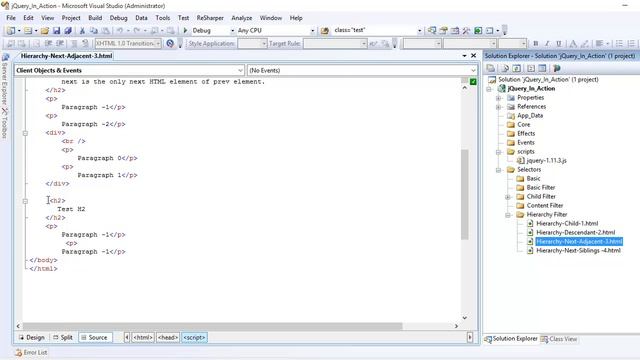
Task: Switch to the Class View tab
Action: pos(559,339)
